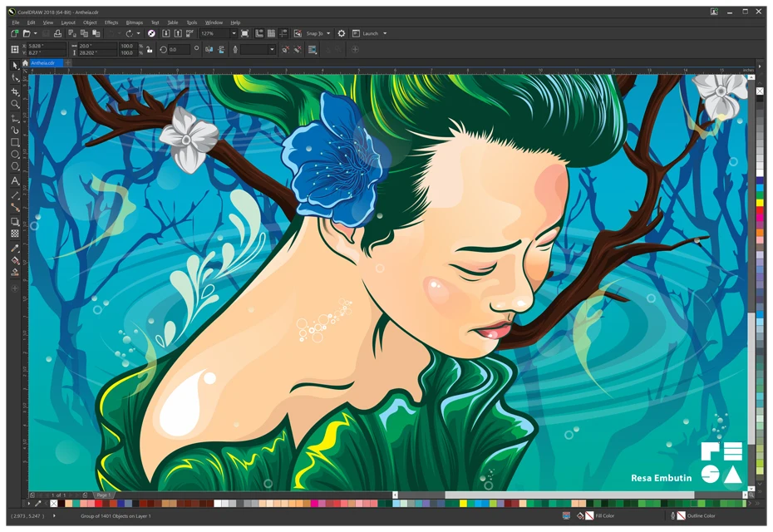Select the Pick tool

(x=14, y=65)
